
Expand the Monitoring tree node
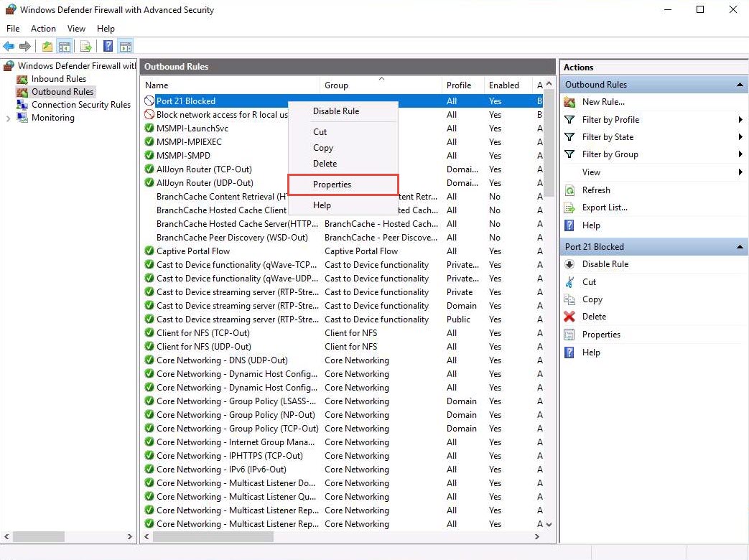[x=8, y=118]
